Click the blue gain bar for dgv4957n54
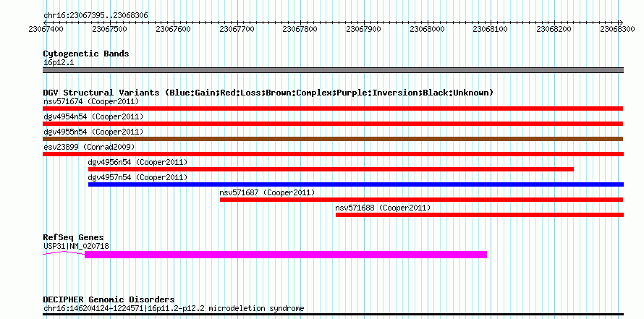644x319 pixels. click(x=356, y=184)
